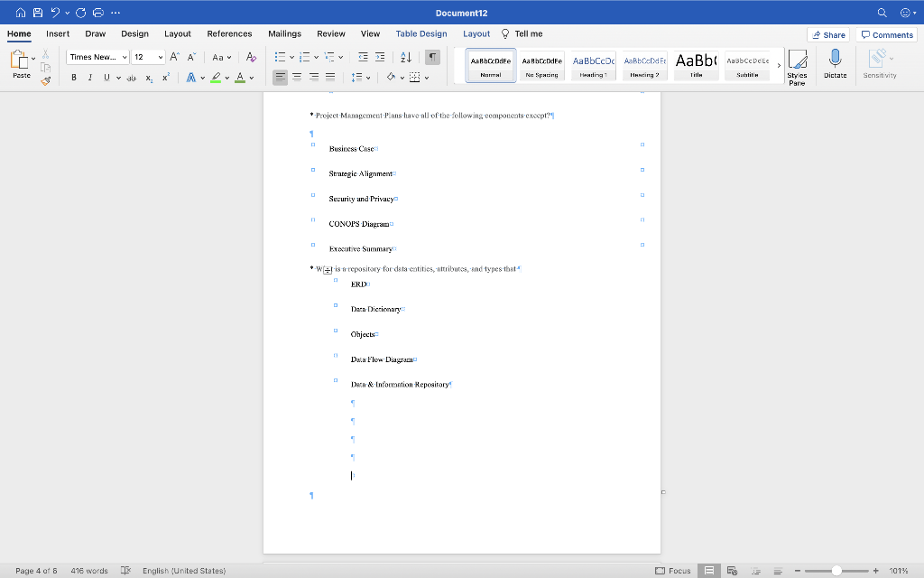Switch to the References tab
Image resolution: width=924 pixels, height=578 pixels.
click(x=229, y=33)
